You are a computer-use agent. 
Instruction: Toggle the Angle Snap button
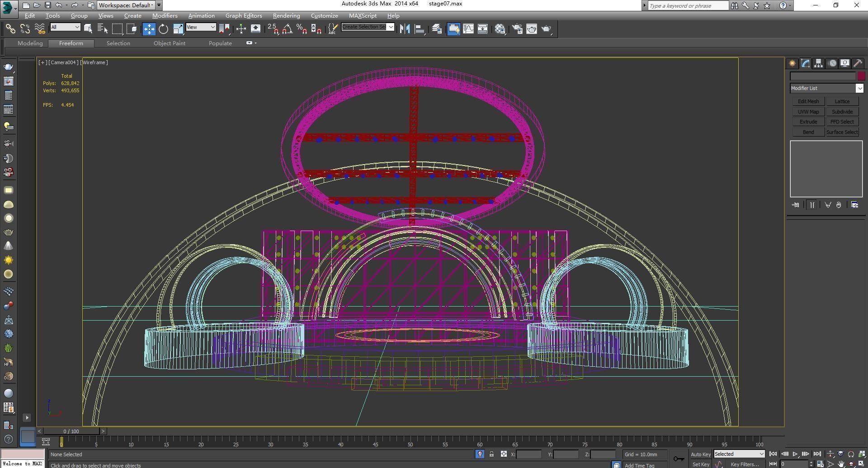(x=287, y=29)
